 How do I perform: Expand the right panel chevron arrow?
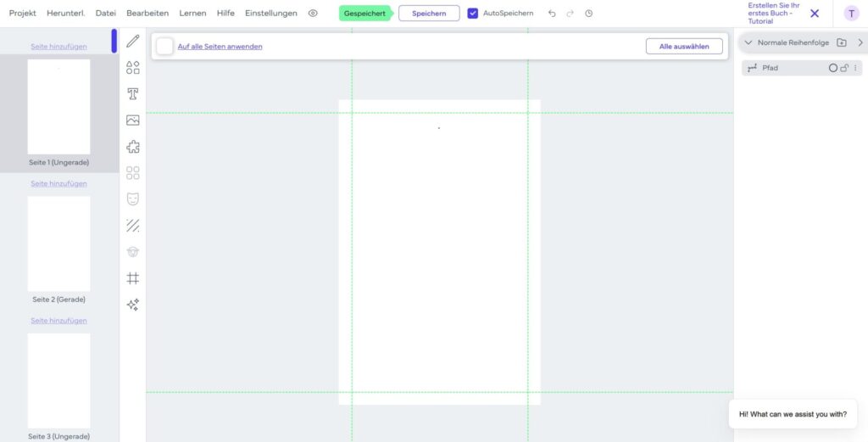click(x=860, y=42)
